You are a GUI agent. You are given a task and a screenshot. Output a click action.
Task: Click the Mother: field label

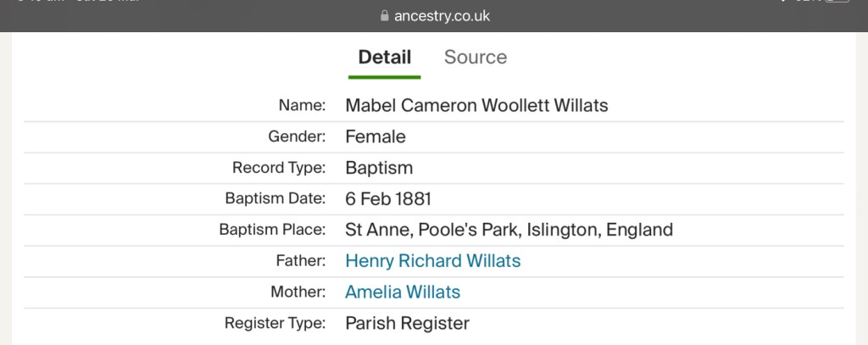pyautogui.click(x=298, y=292)
